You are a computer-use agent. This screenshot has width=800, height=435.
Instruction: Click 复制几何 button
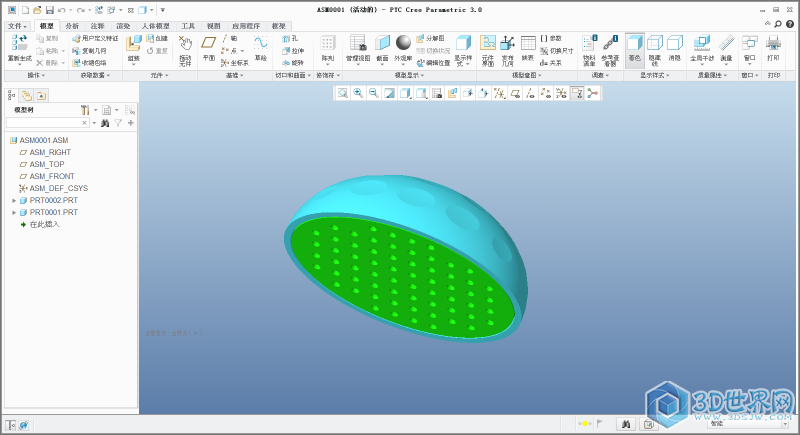[89, 50]
